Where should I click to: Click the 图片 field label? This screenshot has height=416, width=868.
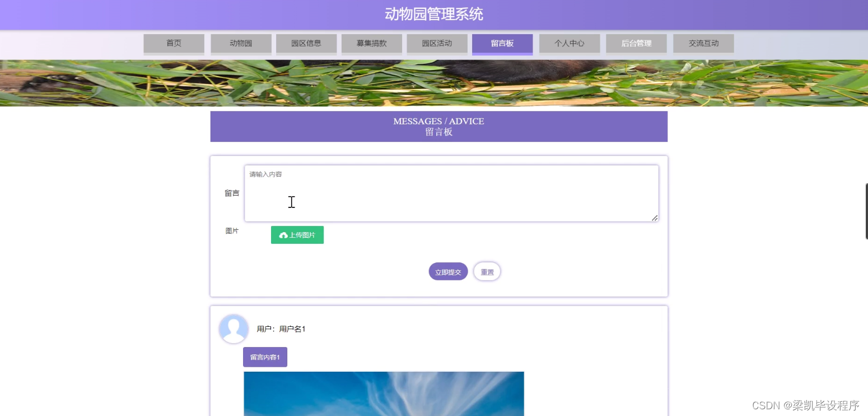click(x=232, y=231)
